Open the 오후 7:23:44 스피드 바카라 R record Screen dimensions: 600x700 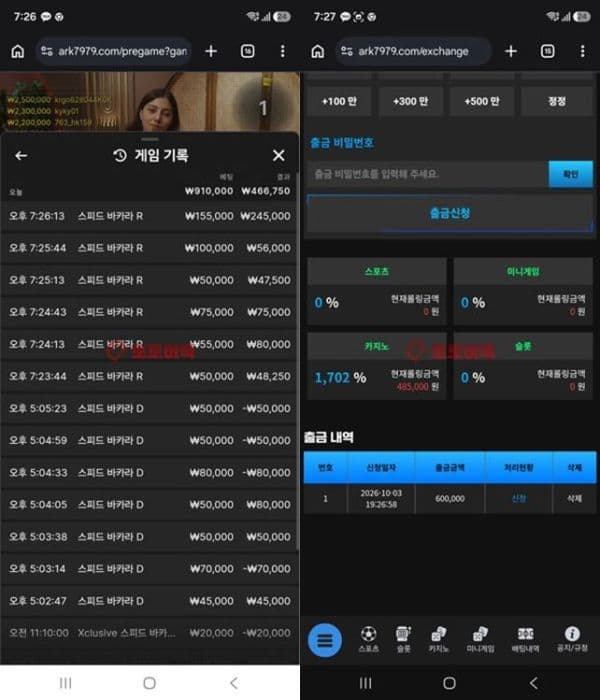coord(149,376)
